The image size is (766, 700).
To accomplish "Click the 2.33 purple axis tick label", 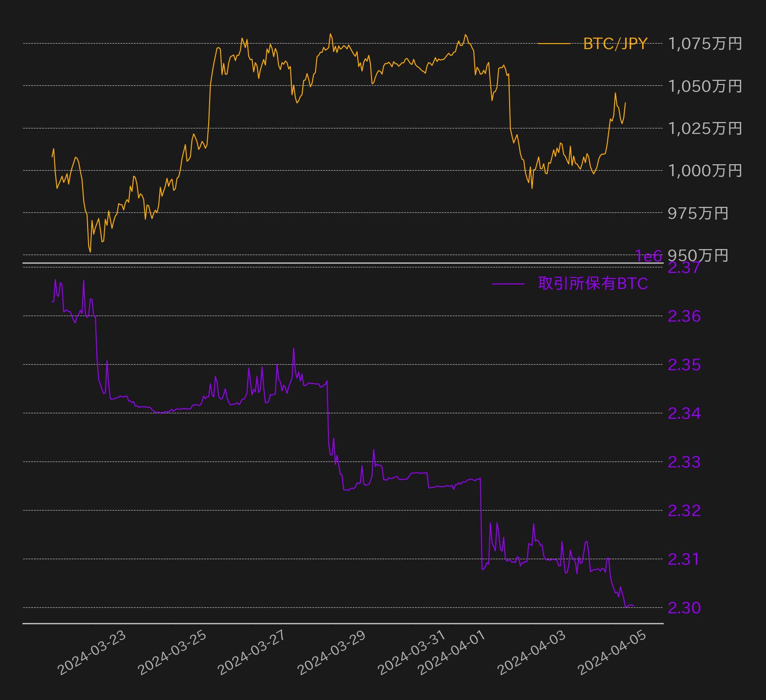I will coord(684,462).
